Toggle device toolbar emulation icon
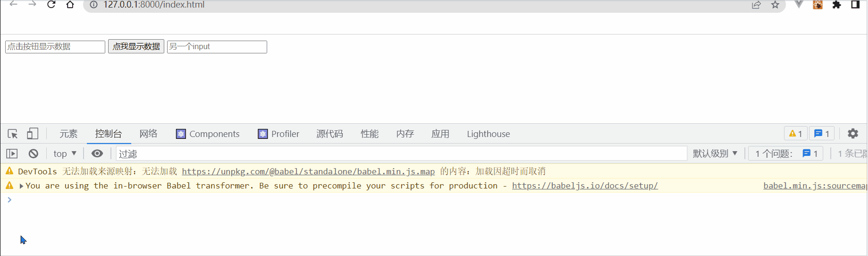 33,134
